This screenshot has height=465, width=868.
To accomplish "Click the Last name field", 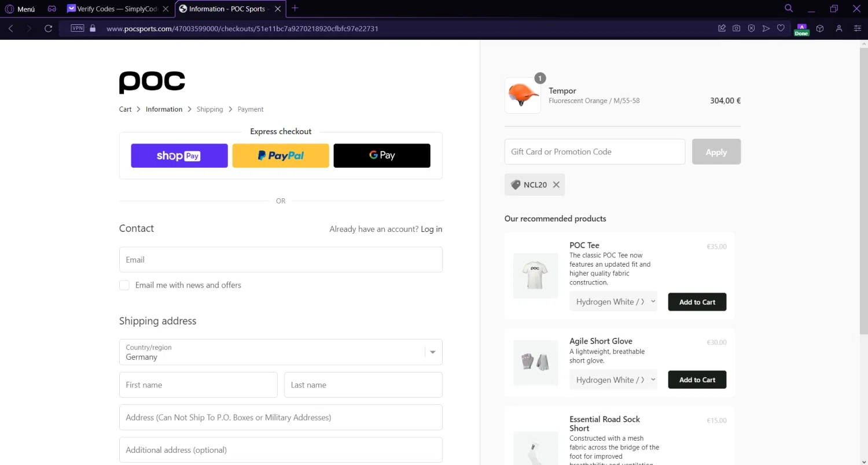I will pos(363,385).
